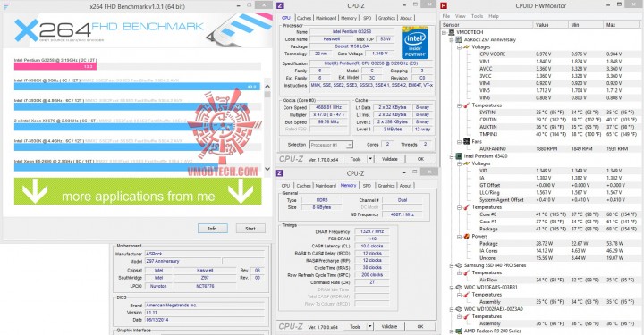Click Validate in lower CPU-Z window
This screenshot has width=644, height=335.
389,326
